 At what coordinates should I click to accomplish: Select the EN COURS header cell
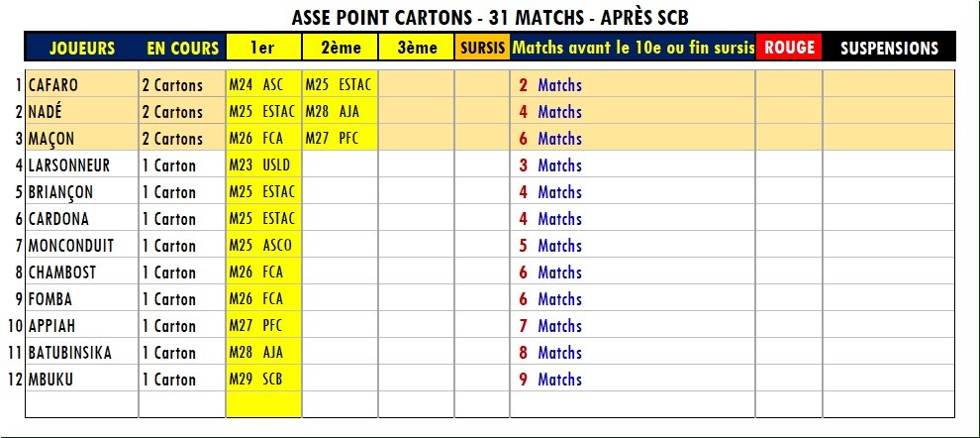coord(182,48)
